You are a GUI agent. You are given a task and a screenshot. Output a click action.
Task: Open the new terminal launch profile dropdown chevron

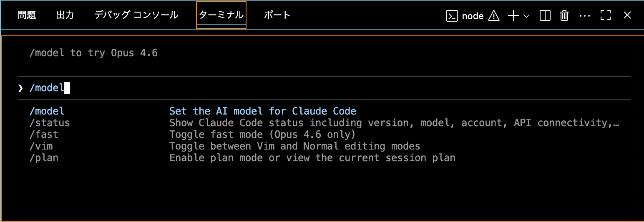pos(526,16)
